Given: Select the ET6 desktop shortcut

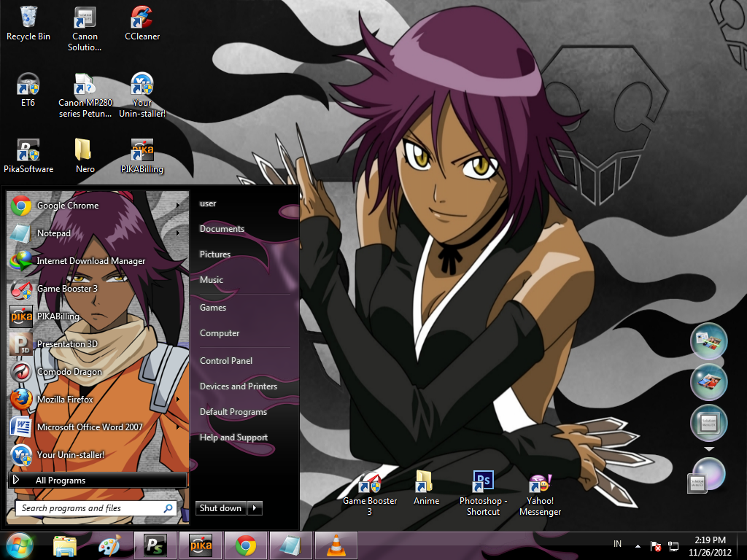Looking at the screenshot, I should [28, 90].
